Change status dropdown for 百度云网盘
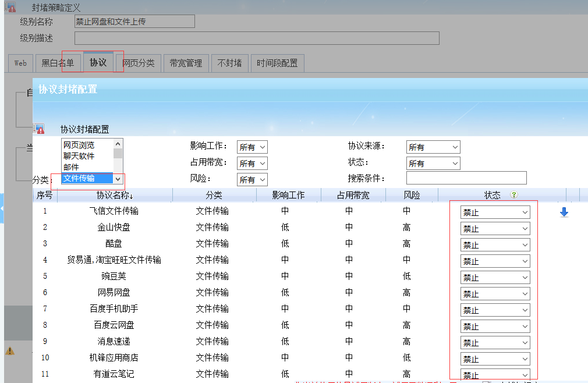The width and height of the screenshot is (588, 383). (495, 327)
